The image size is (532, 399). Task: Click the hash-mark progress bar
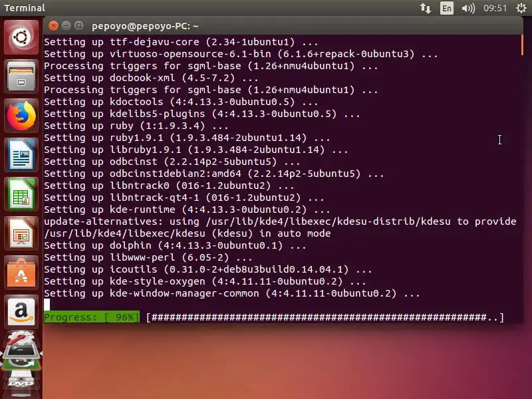(325, 317)
